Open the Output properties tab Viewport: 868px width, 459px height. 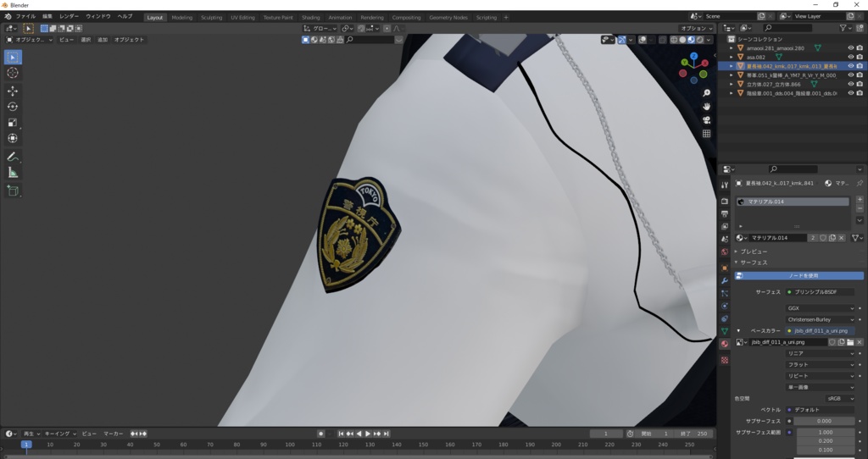[725, 213]
